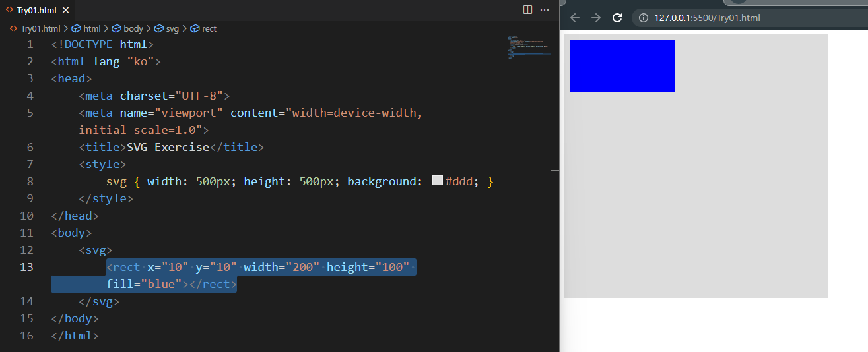Click the closing </html> tag
Image resolution: width=868 pixels, height=352 pixels.
(x=75, y=336)
